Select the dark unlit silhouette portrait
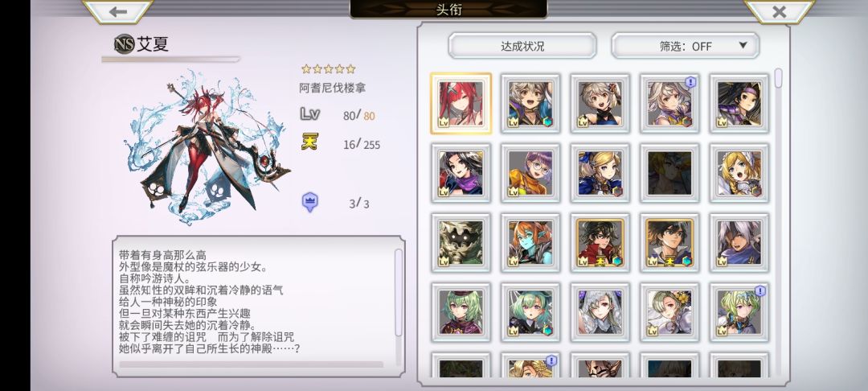The height and width of the screenshot is (391, 868). pos(669,173)
